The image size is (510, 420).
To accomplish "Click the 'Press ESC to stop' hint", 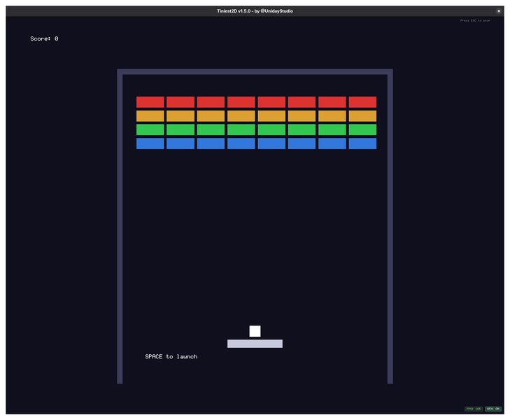I will 475,20.
